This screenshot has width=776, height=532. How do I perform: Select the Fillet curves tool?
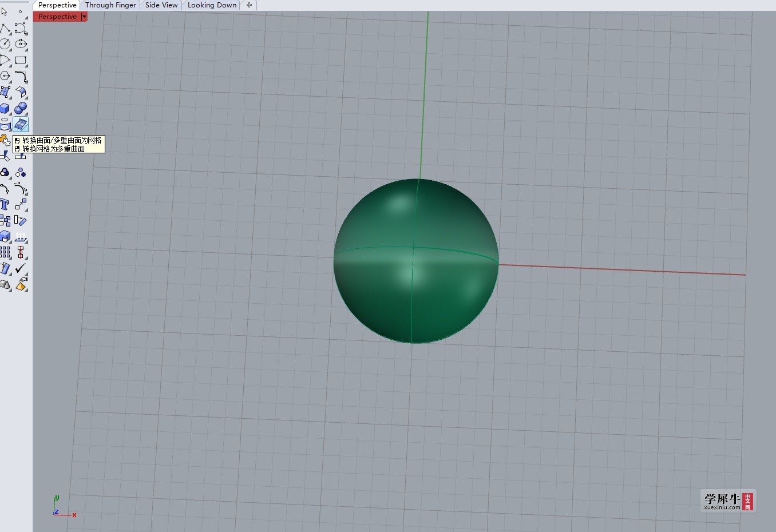pyautogui.click(x=21, y=76)
